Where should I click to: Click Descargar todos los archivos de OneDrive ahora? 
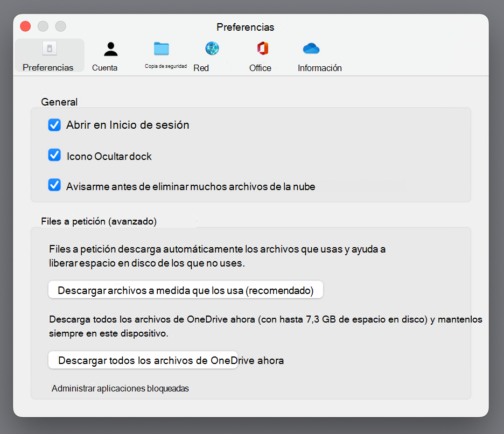click(x=143, y=360)
